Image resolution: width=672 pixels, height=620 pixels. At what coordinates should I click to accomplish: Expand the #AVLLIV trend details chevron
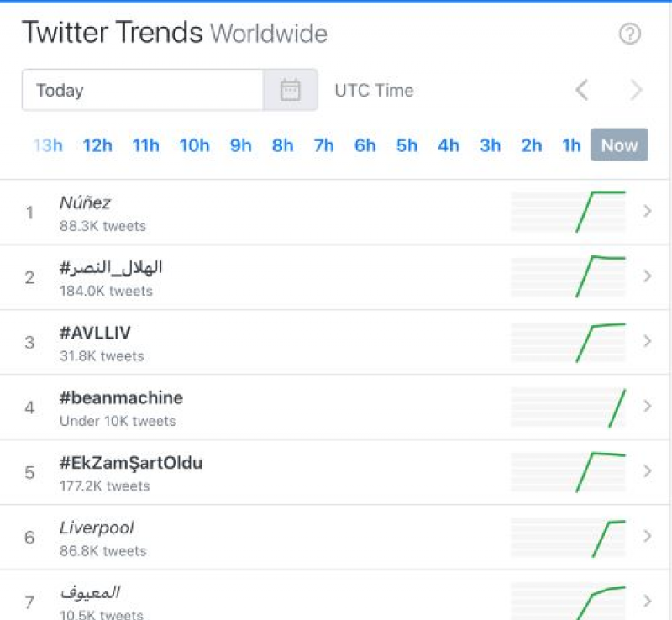coord(647,341)
